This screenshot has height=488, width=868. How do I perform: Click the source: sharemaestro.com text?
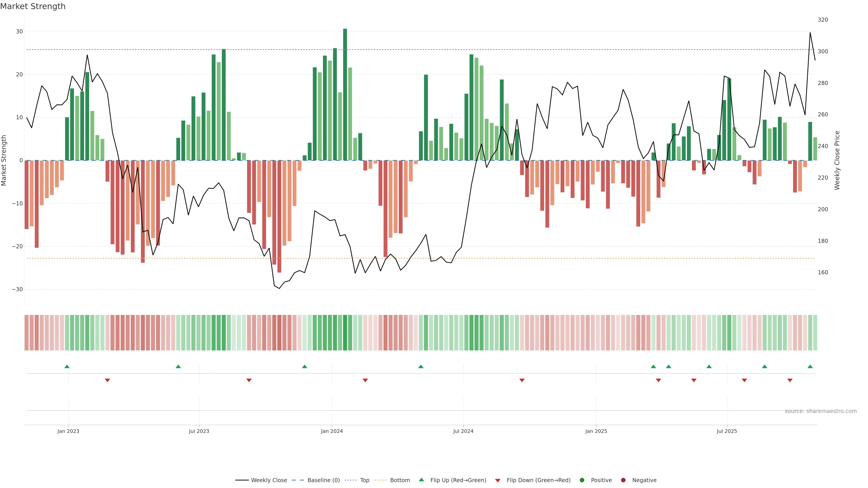(821, 411)
